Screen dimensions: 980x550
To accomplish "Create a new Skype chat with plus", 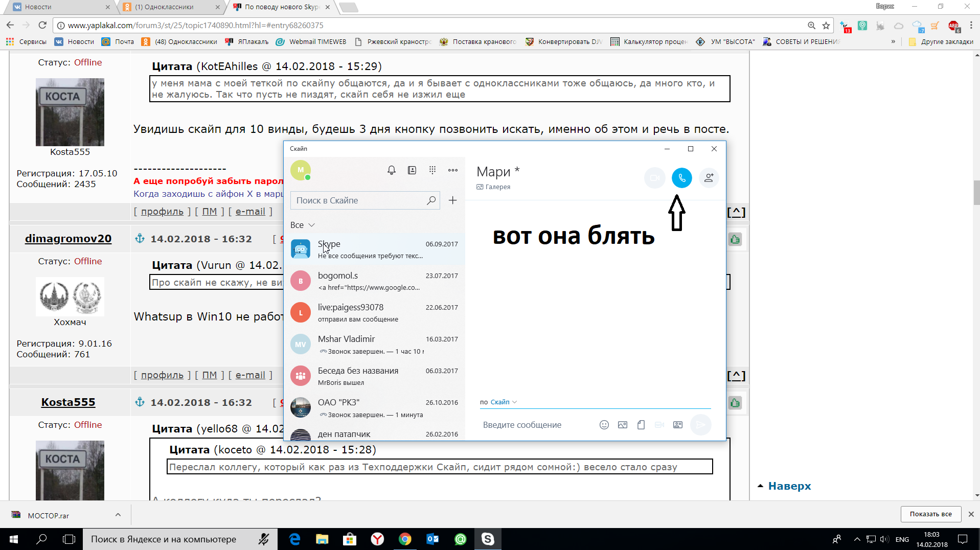I will point(453,200).
